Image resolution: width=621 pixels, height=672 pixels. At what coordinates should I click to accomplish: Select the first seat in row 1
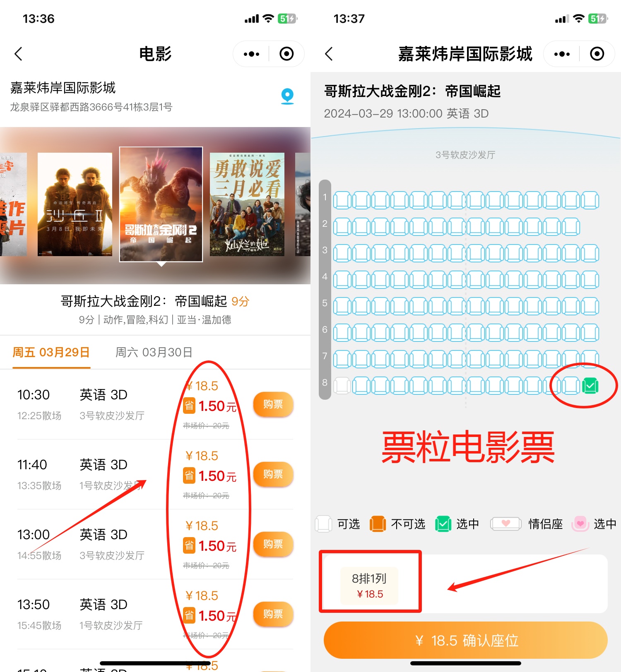click(342, 200)
